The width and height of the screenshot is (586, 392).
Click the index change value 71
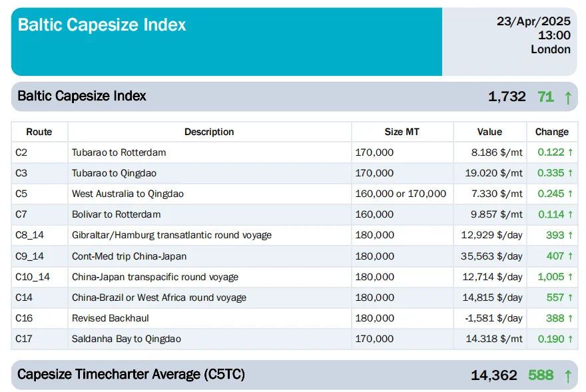pos(545,97)
